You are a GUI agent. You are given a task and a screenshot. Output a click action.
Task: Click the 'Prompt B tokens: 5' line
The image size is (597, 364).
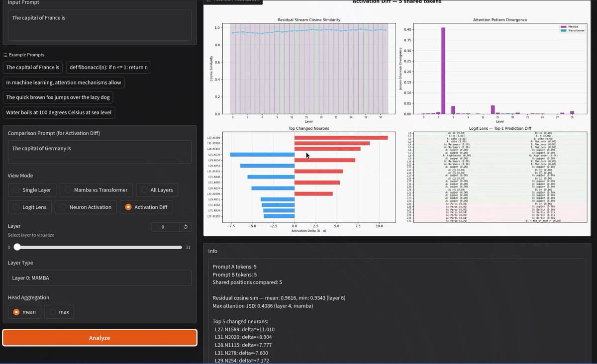tap(234, 274)
